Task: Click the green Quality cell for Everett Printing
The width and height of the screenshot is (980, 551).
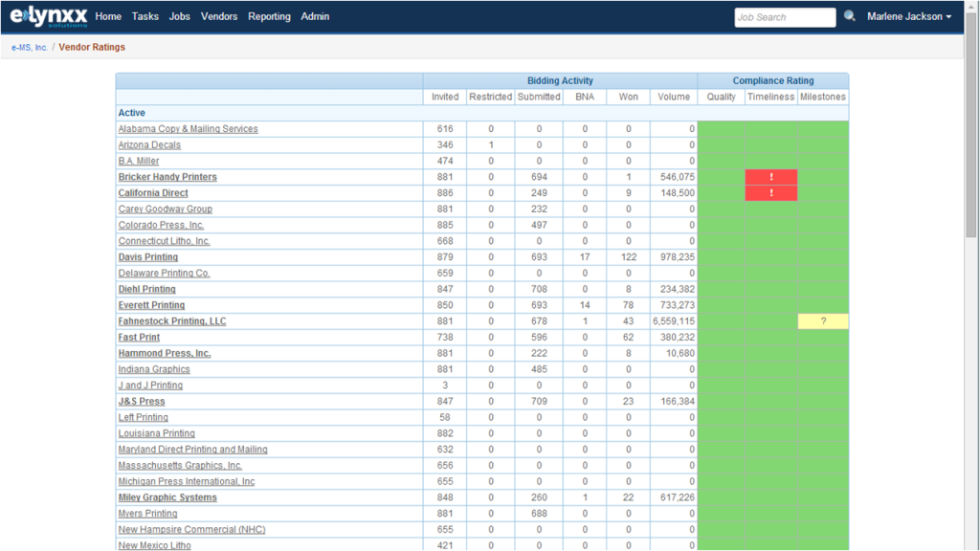Action: point(722,305)
